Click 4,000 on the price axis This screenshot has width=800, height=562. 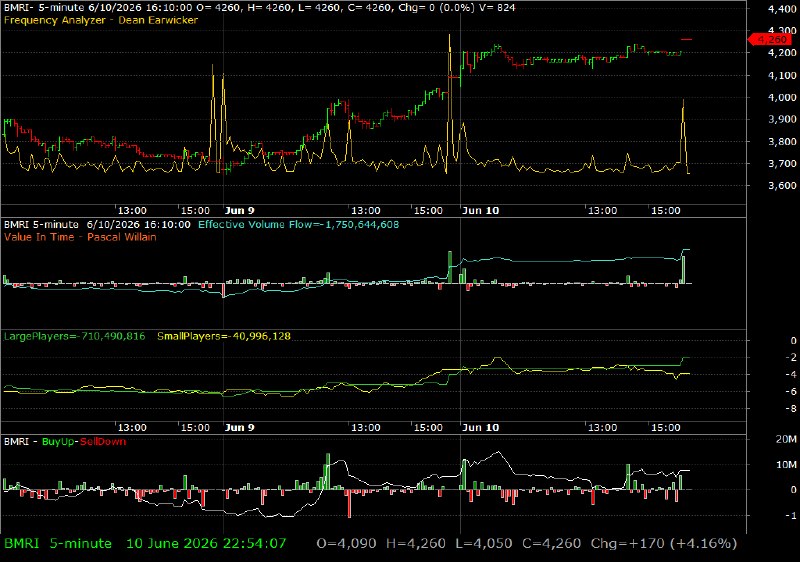pyautogui.click(x=782, y=97)
